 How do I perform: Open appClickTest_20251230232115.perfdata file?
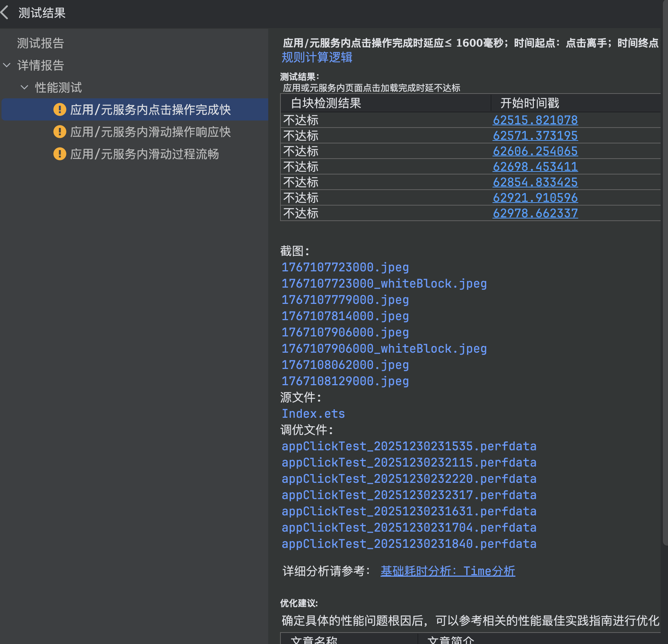409,462
